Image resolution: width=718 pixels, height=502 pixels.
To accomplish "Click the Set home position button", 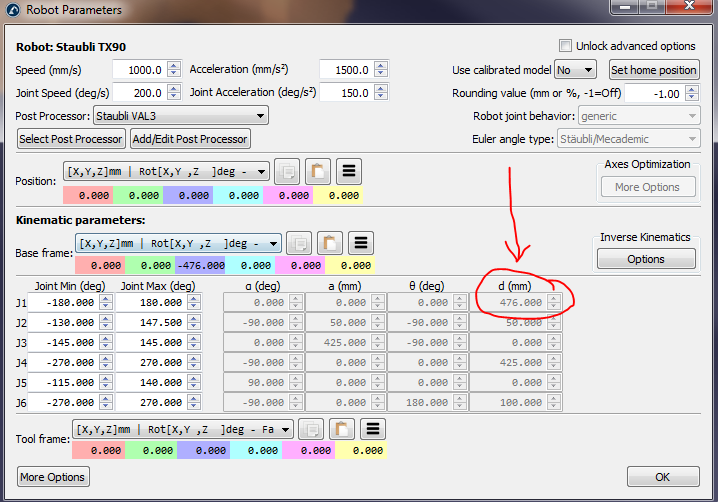I will click(x=653, y=70).
